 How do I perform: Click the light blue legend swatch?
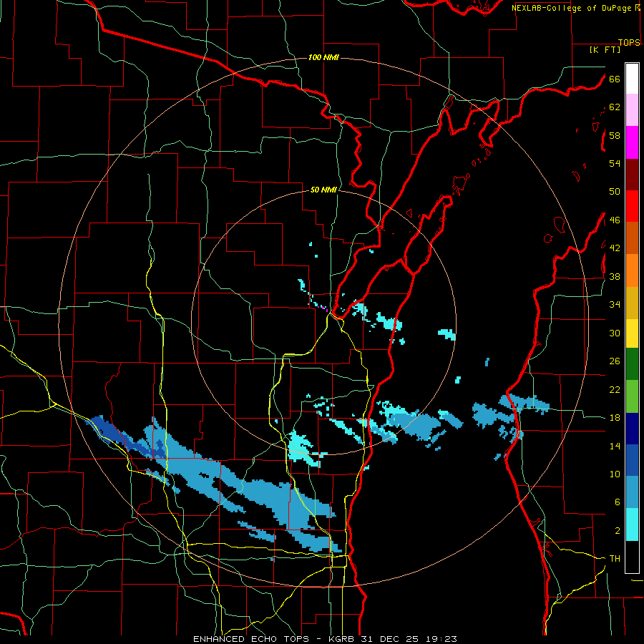pyautogui.click(x=632, y=492)
